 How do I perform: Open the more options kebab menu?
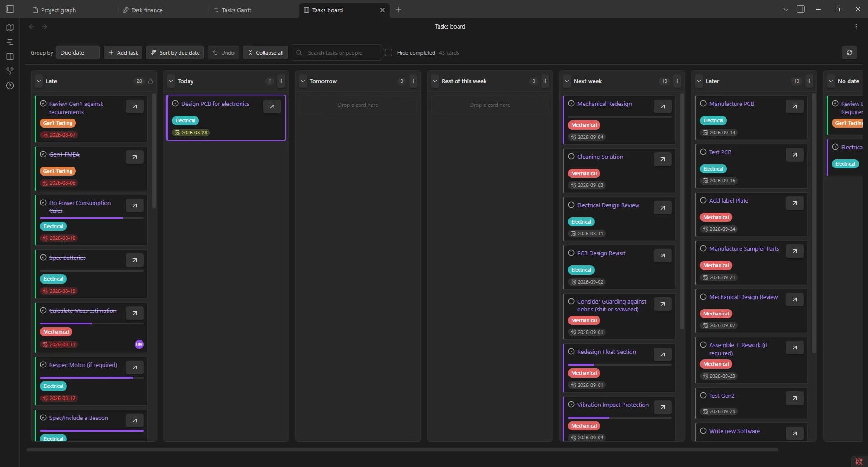tap(856, 27)
